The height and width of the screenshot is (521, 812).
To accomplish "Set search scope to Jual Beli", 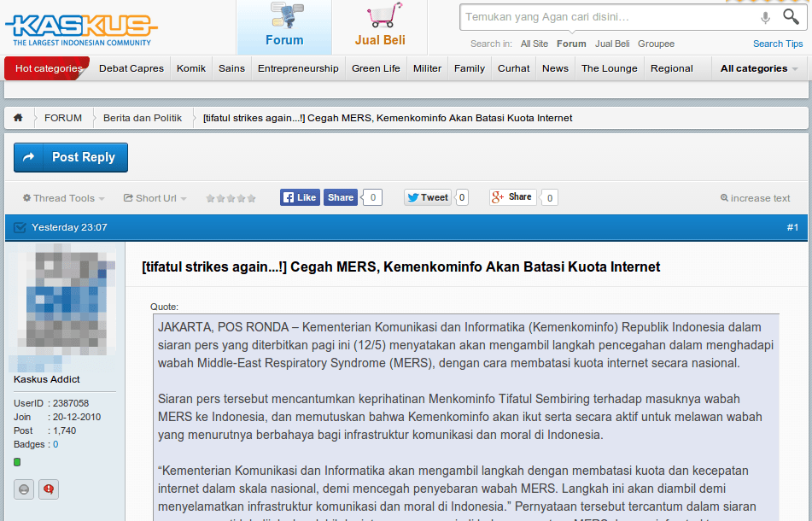I will point(612,44).
